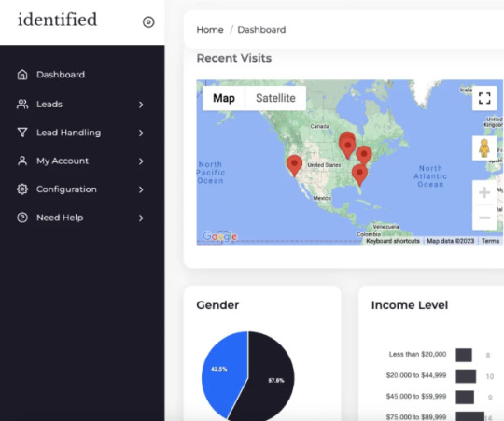Image resolution: width=504 pixels, height=421 pixels.
Task: Click the Recent Visits heading
Action: tap(234, 58)
